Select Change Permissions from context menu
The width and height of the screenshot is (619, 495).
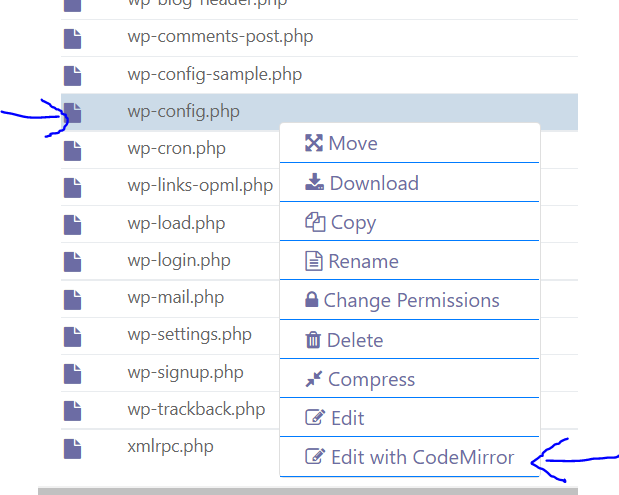(409, 300)
